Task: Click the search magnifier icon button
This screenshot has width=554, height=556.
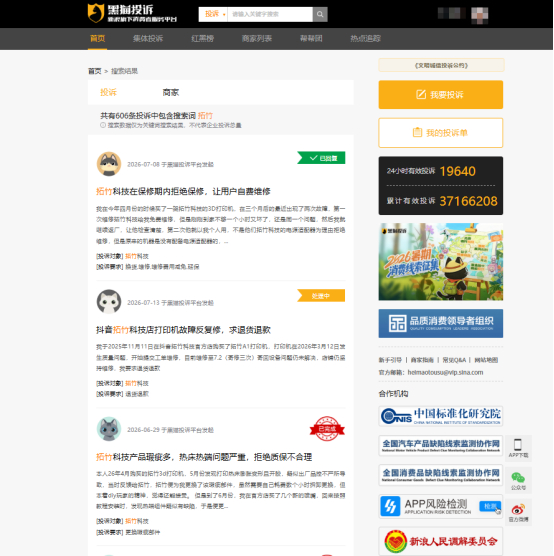Action: point(320,14)
